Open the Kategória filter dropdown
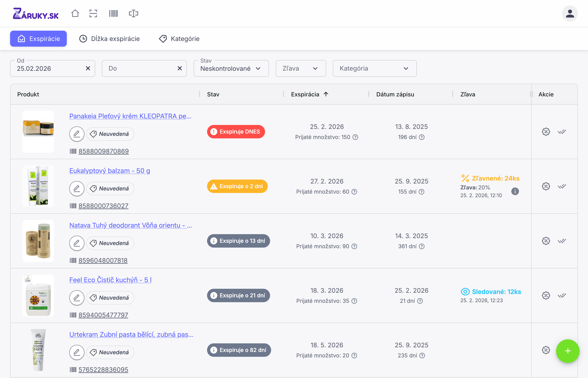 point(374,68)
